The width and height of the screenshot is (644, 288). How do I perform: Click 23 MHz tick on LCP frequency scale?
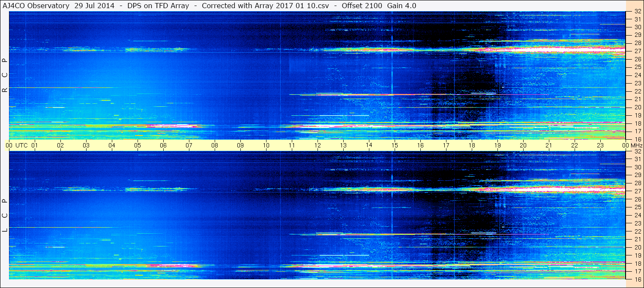point(638,223)
